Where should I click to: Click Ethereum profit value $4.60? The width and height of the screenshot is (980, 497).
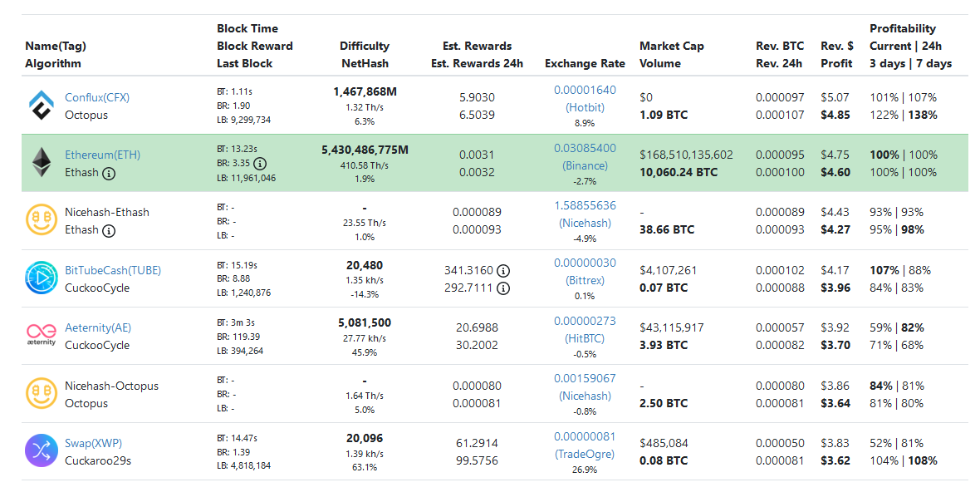click(x=835, y=173)
